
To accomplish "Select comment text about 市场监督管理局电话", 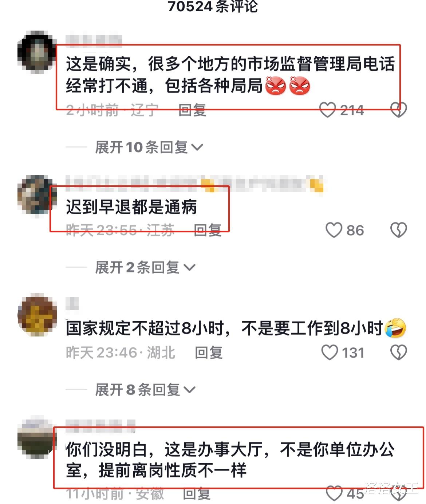I will (230, 75).
